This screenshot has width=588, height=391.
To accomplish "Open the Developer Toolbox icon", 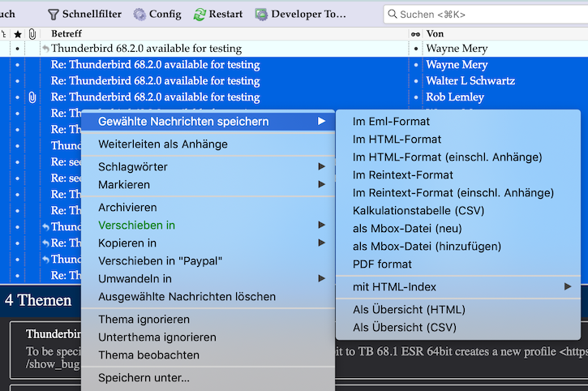I will click(261, 14).
